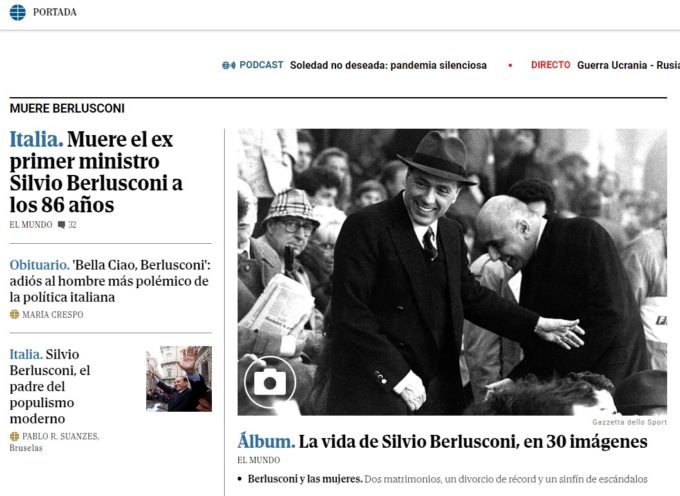Open comments bubble icon showing 32
Image resolution: width=680 pixels, height=496 pixels.
click(x=62, y=225)
